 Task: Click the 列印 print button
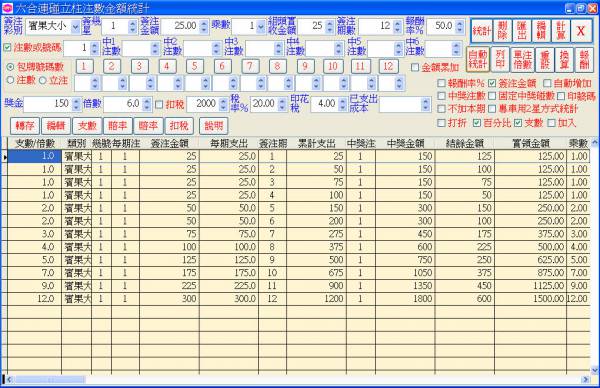pyautogui.click(x=500, y=60)
